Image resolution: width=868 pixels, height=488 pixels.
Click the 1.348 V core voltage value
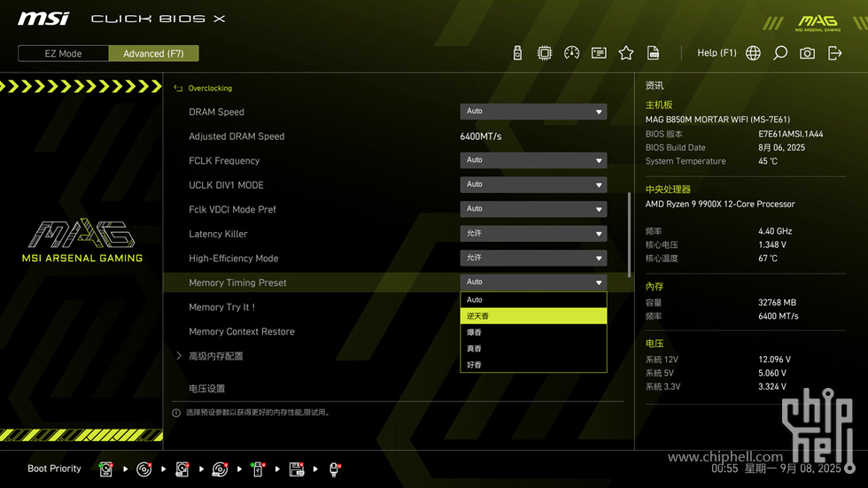click(x=772, y=244)
